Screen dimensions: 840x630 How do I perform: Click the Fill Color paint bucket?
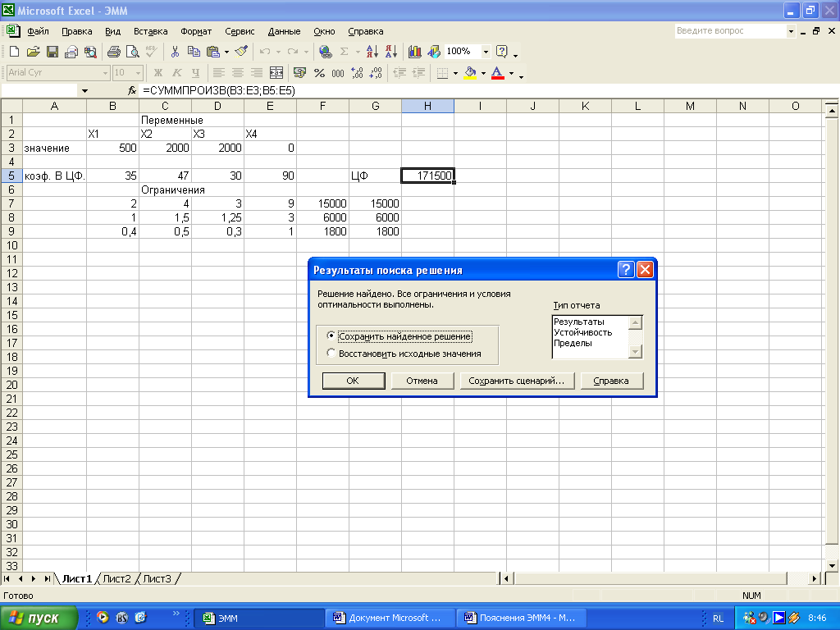click(469, 73)
